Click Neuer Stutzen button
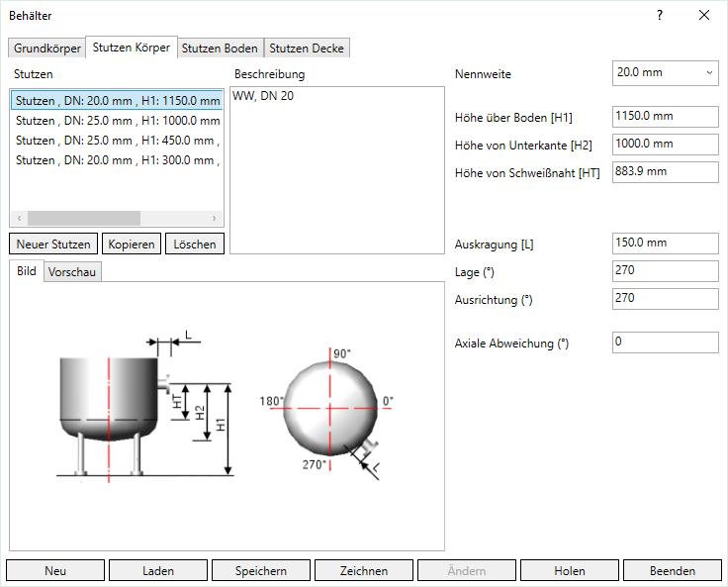728x587 pixels. (x=53, y=244)
